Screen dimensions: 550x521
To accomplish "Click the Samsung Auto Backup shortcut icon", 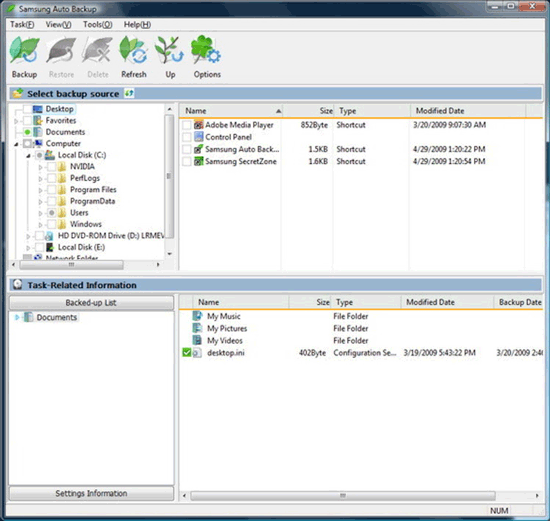I will [199, 149].
